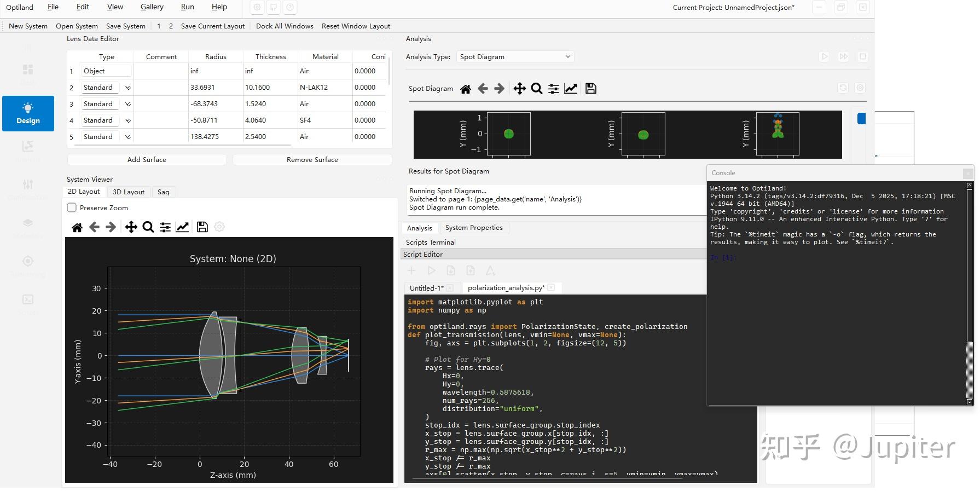Expand surface type dropdown for row 2

[x=128, y=88]
